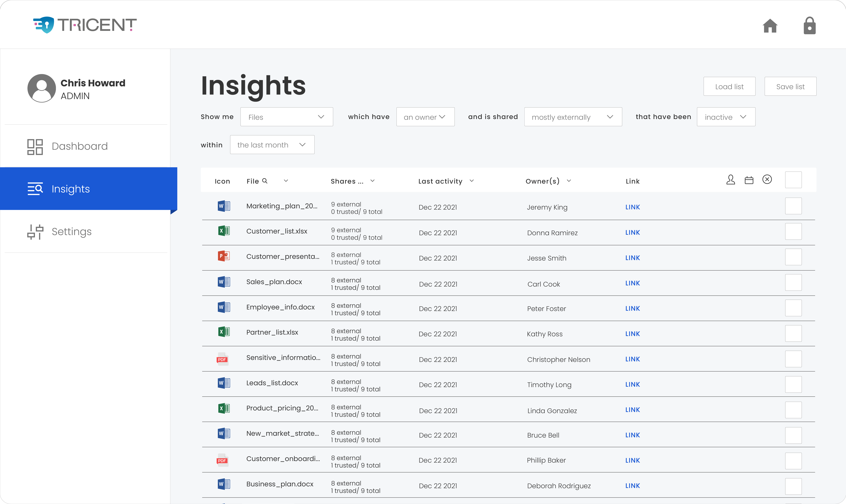Open LINK for Deborah Rodriguez's file

click(632, 486)
